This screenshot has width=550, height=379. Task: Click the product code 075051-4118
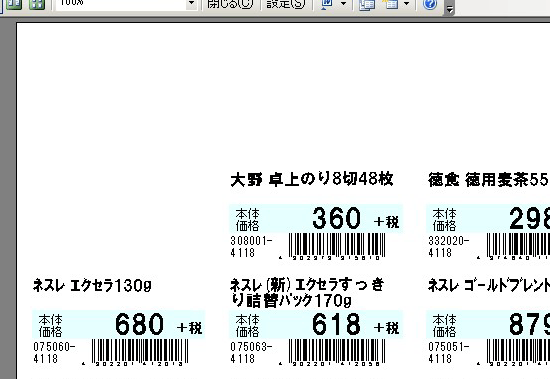click(x=449, y=353)
